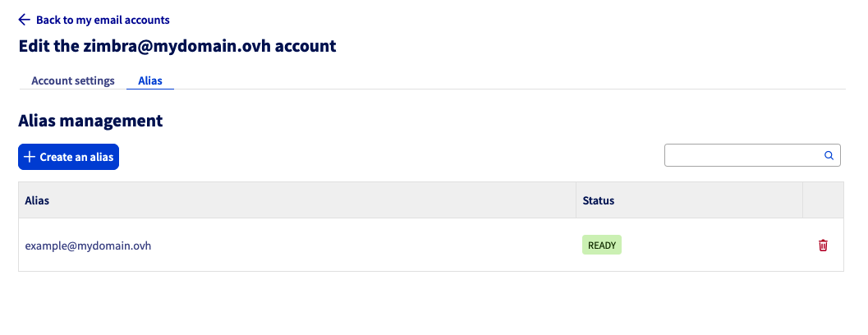Click the Alias column header
The height and width of the screenshot is (335, 868).
click(38, 200)
